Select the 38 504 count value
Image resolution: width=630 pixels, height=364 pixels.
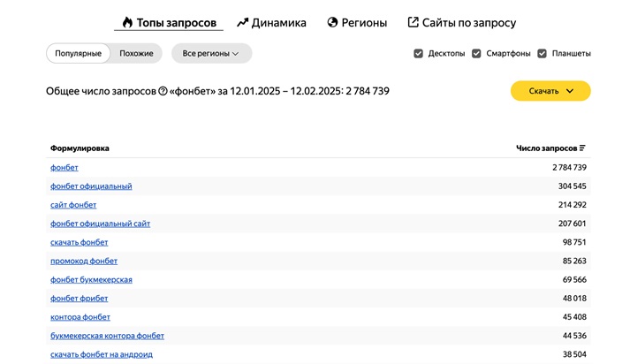pyautogui.click(x=574, y=354)
